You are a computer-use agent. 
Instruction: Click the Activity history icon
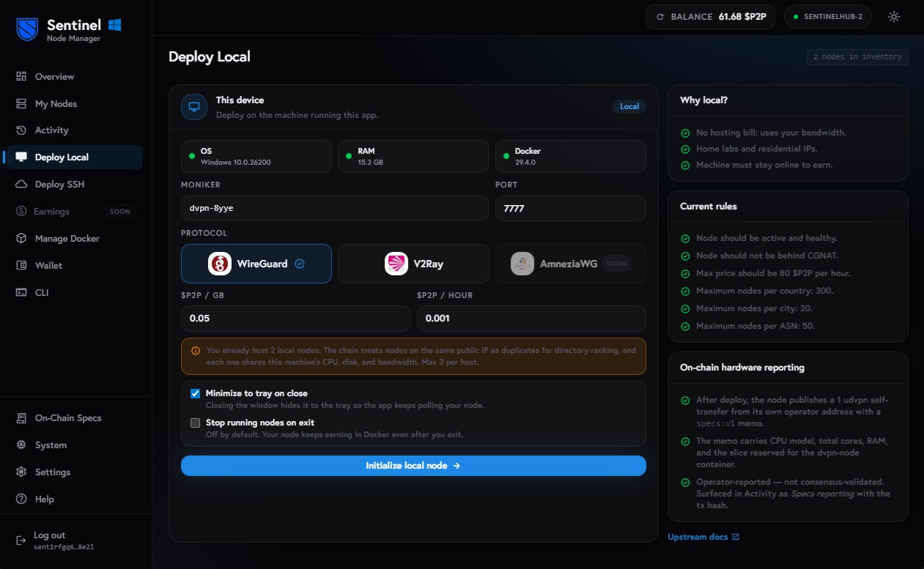click(x=21, y=130)
